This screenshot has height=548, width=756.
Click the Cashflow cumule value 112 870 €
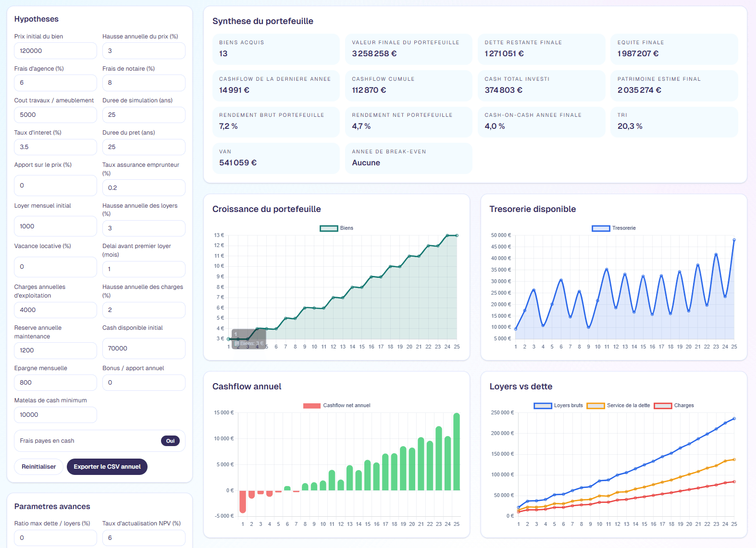click(x=369, y=90)
